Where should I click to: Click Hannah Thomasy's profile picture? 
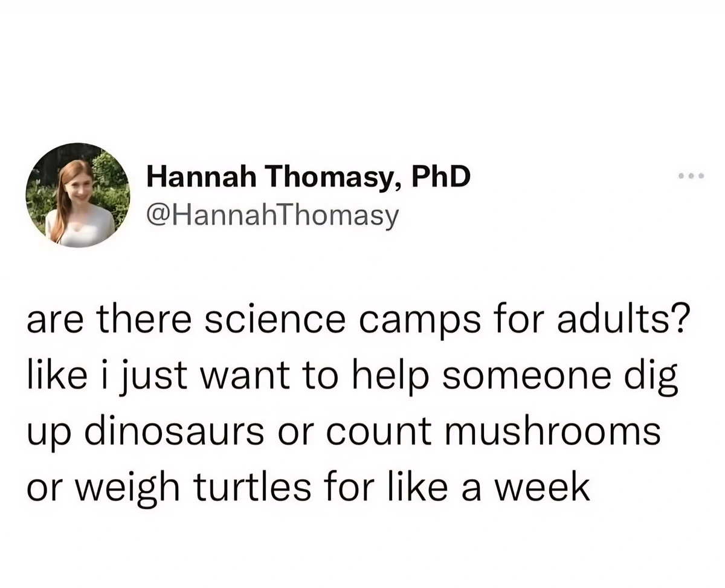[x=79, y=195]
